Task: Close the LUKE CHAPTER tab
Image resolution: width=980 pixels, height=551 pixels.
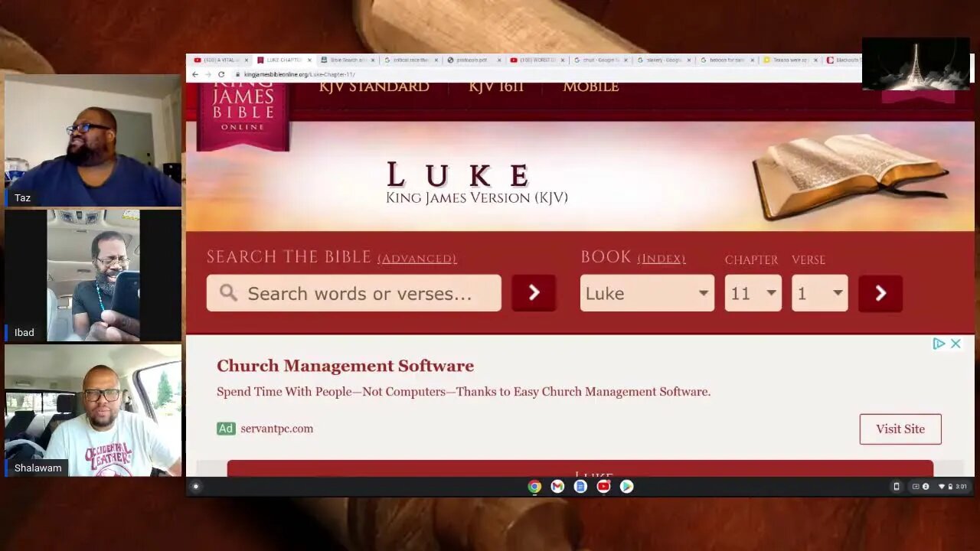Action: (x=309, y=60)
